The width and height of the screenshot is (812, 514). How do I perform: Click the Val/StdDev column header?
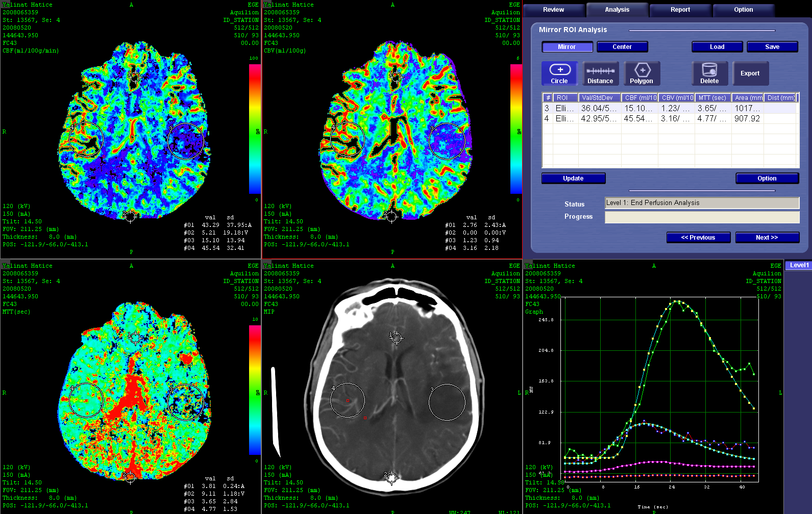click(x=600, y=97)
